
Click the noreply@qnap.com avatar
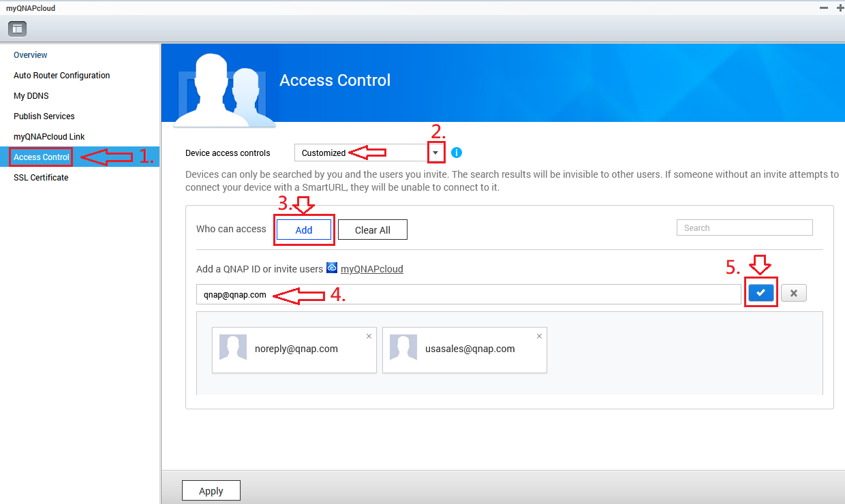coord(232,347)
